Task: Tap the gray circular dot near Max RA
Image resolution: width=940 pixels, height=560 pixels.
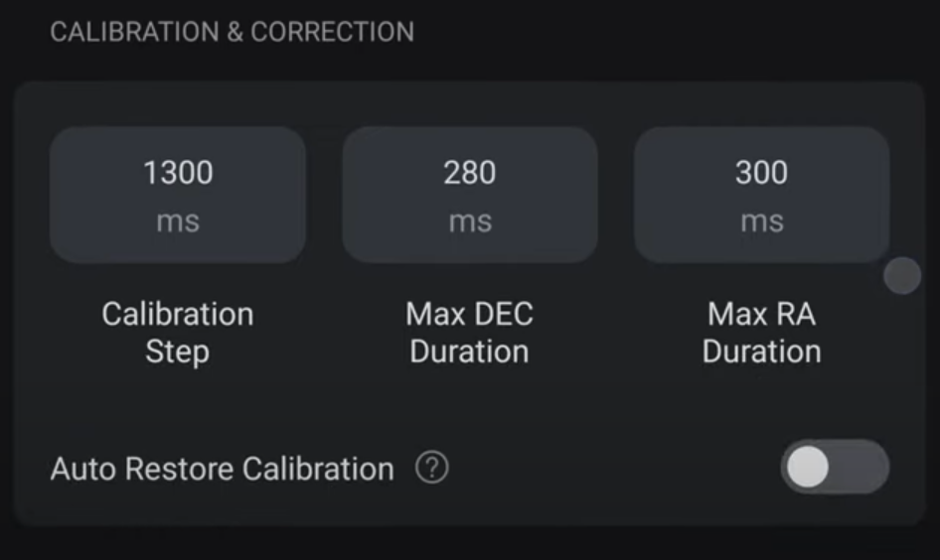Action: [902, 275]
